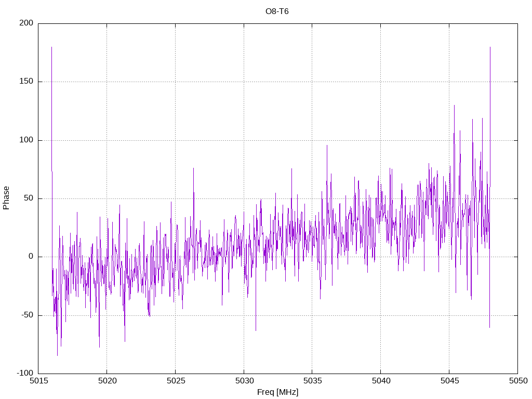Click y-axis tick label 100
The height and width of the screenshot is (399, 532).
[x=26, y=140]
